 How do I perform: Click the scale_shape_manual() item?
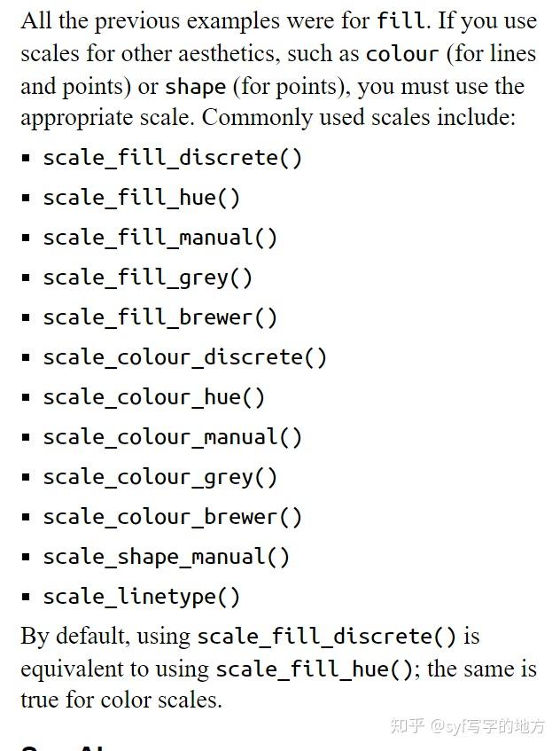(x=166, y=557)
